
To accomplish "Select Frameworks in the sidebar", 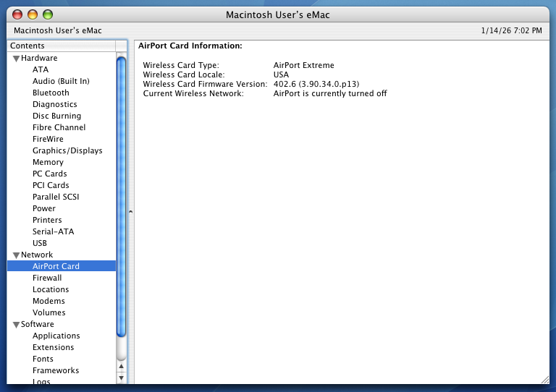I will point(56,370).
